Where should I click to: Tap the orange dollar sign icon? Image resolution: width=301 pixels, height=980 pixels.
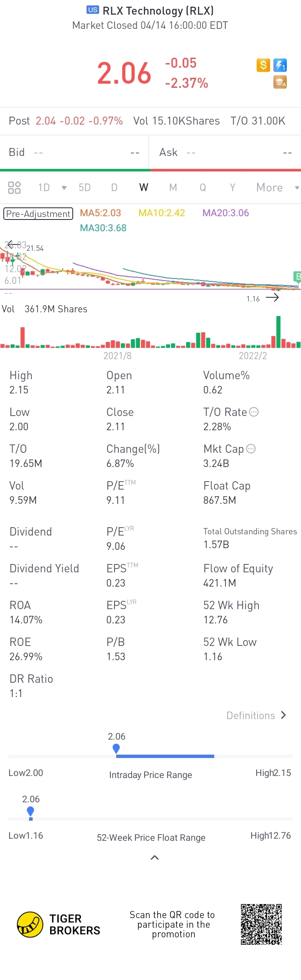coord(263,65)
